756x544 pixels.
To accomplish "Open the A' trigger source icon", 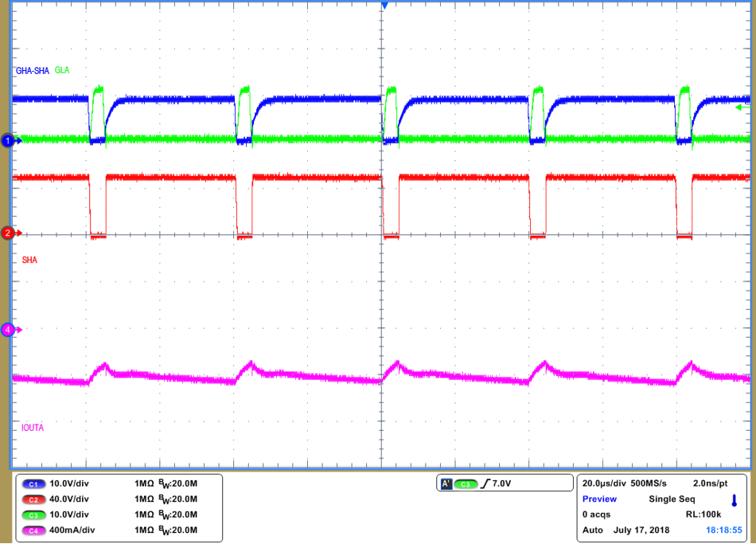I will 447,482.
